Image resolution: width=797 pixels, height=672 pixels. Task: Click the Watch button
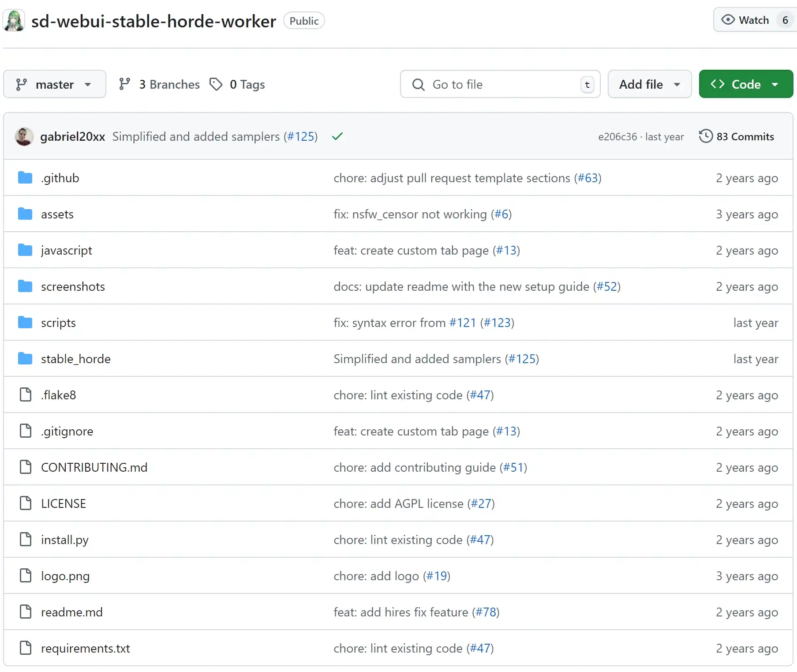tap(755, 20)
